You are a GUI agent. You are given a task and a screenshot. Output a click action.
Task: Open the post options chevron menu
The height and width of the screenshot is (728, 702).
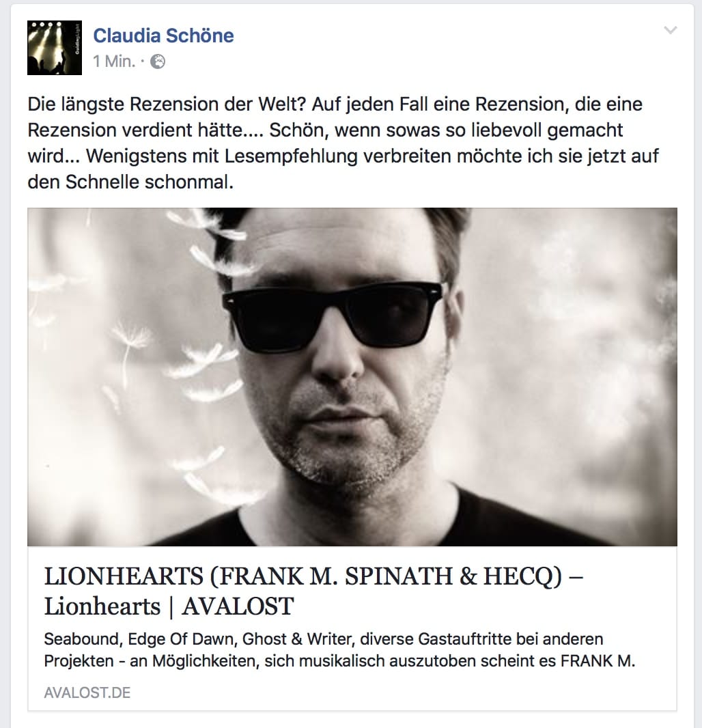(671, 31)
